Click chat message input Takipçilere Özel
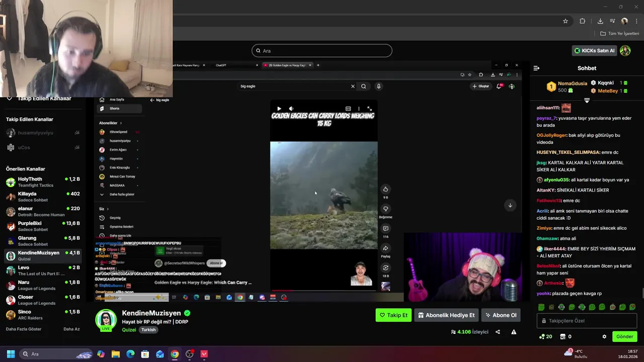644x362 pixels. click(x=587, y=321)
